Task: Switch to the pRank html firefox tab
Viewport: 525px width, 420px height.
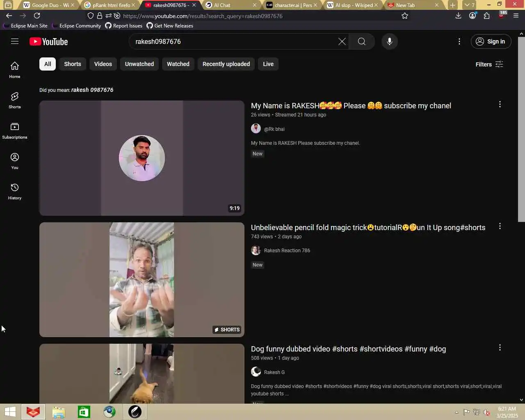Action: 109,5
